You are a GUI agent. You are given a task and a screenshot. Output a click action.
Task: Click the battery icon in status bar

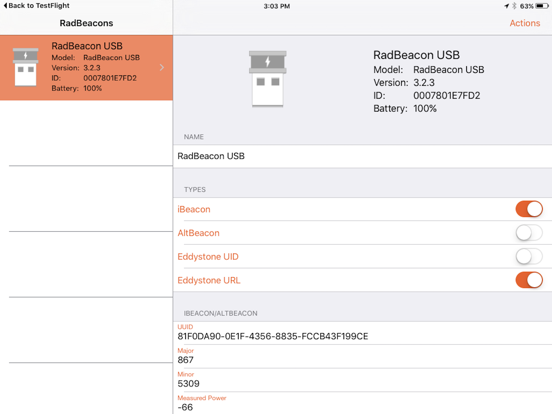coord(542,6)
